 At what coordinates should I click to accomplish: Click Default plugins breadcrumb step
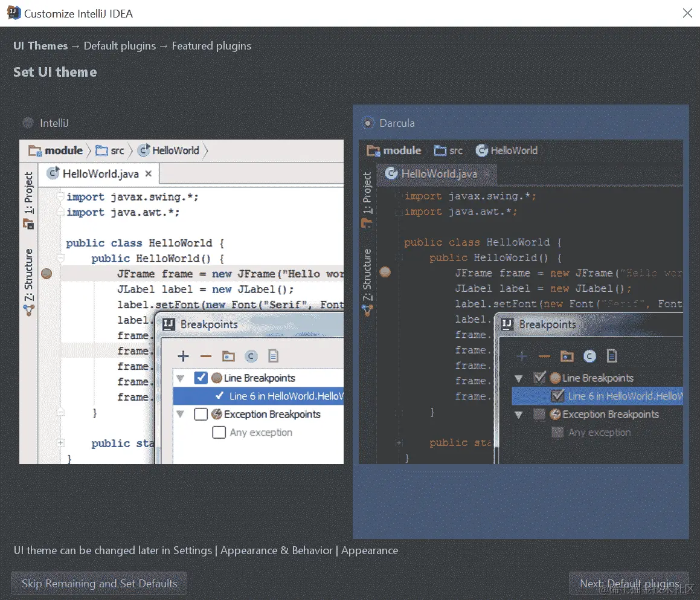pos(120,45)
